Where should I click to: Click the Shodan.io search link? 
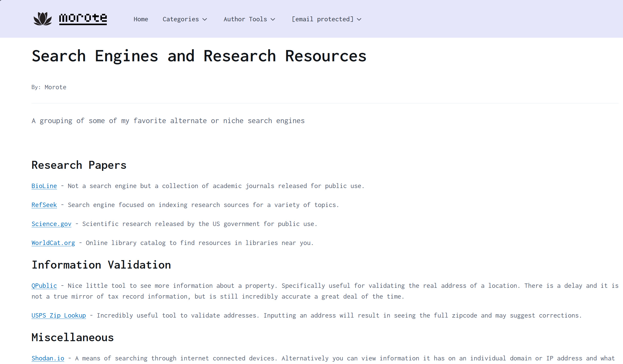coord(48,357)
